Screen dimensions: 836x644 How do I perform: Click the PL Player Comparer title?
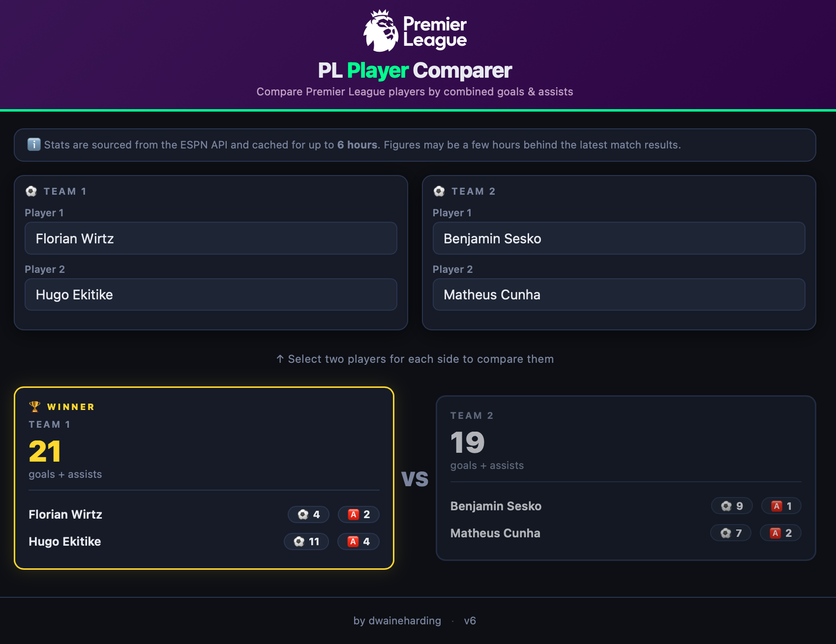tap(415, 71)
